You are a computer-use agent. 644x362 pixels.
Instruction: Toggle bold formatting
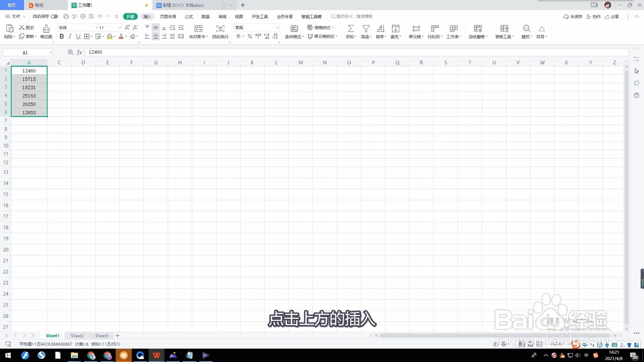(x=62, y=36)
